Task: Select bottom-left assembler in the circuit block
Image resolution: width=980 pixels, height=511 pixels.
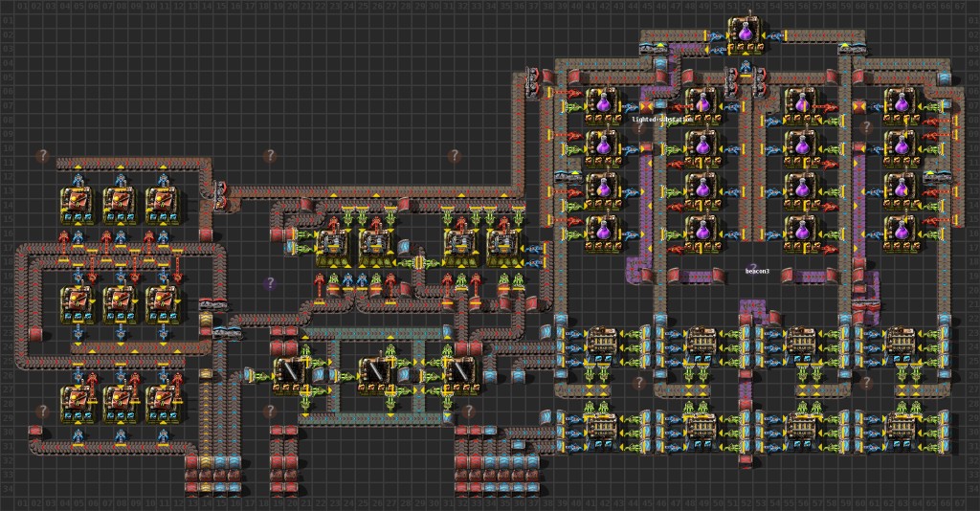Action: (78, 404)
